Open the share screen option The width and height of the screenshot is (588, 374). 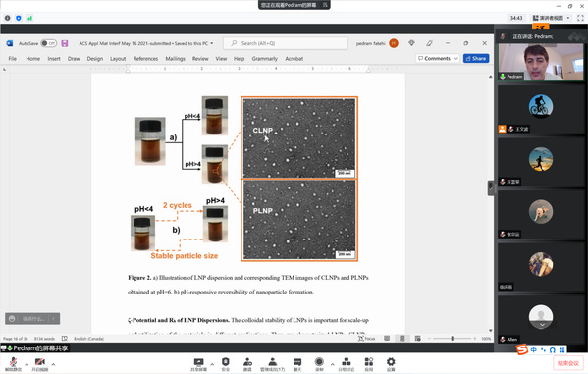[198, 364]
